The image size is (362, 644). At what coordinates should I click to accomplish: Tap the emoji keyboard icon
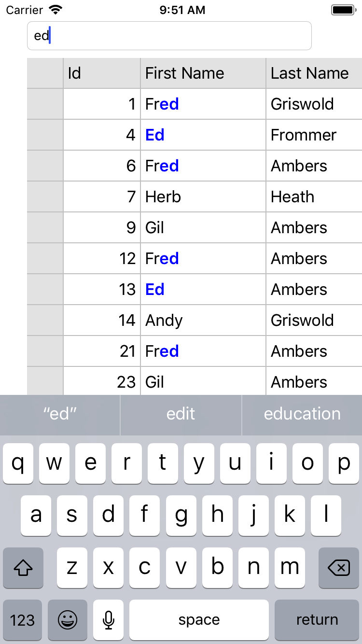coord(68,620)
